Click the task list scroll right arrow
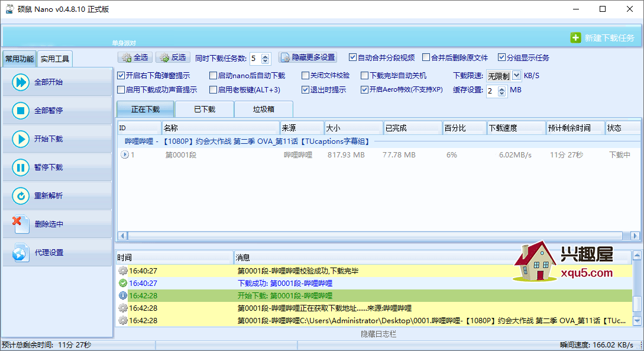This screenshot has height=351, width=644. 635,236
